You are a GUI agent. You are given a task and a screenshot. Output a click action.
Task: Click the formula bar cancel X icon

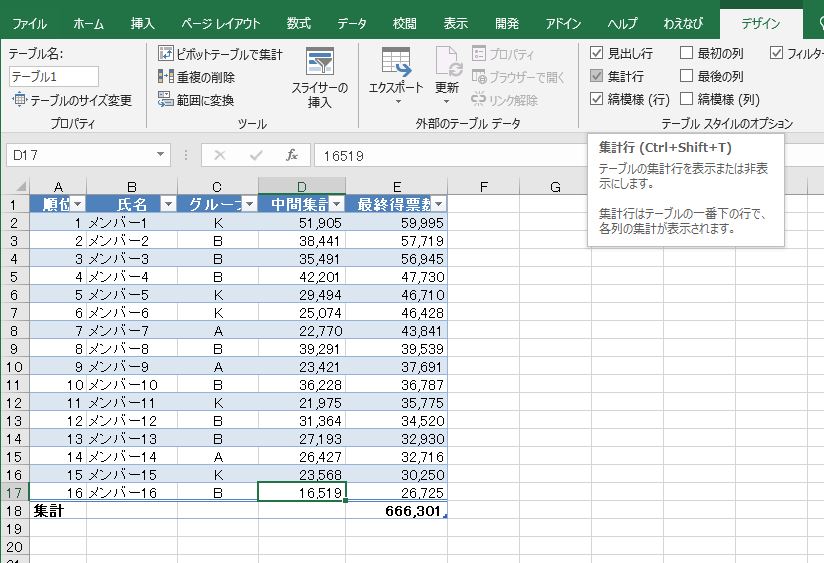point(220,155)
